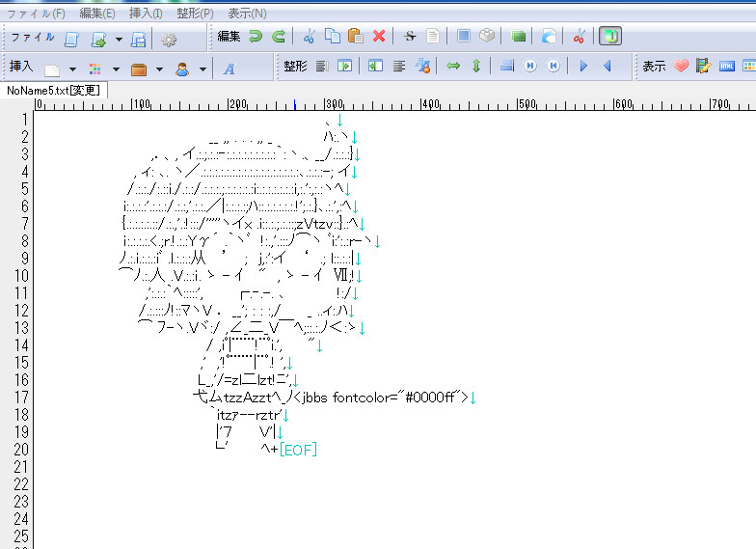This screenshot has height=549, width=756.
Task: Open the ファイル(F) menu
Action: click(36, 14)
